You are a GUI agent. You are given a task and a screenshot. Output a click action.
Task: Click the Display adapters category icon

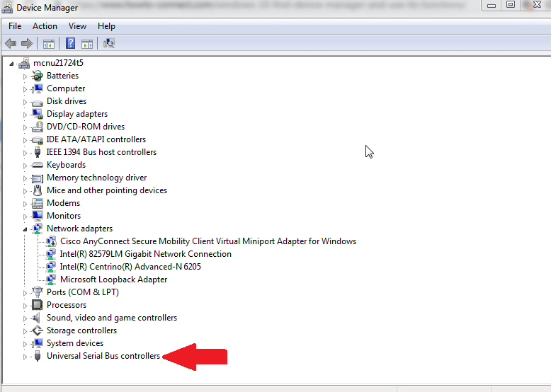click(37, 114)
